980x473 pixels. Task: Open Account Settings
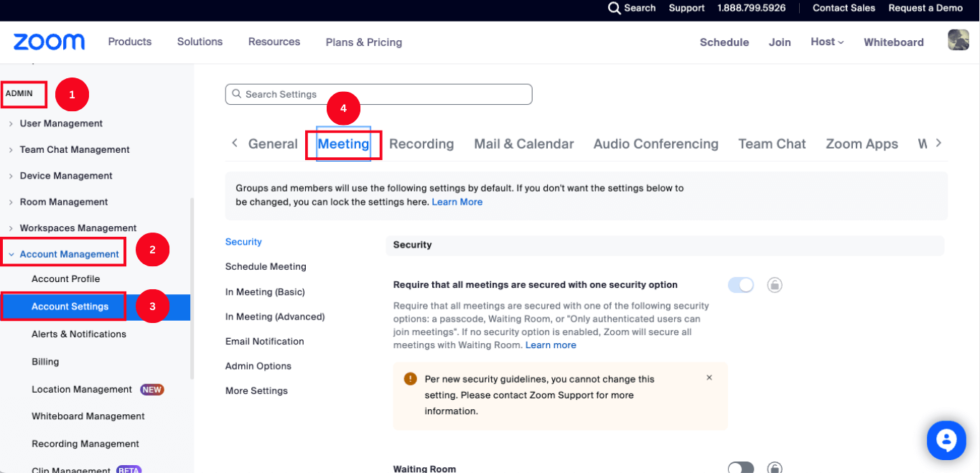(x=70, y=306)
